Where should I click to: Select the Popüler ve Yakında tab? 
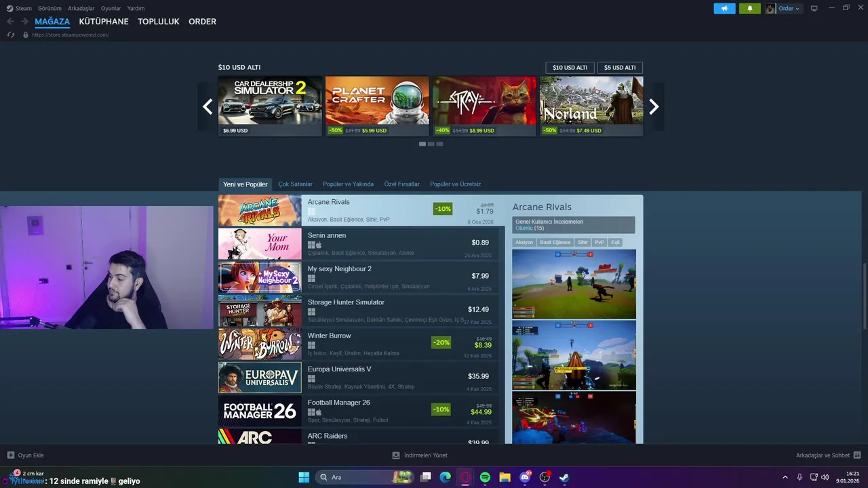[x=348, y=184]
